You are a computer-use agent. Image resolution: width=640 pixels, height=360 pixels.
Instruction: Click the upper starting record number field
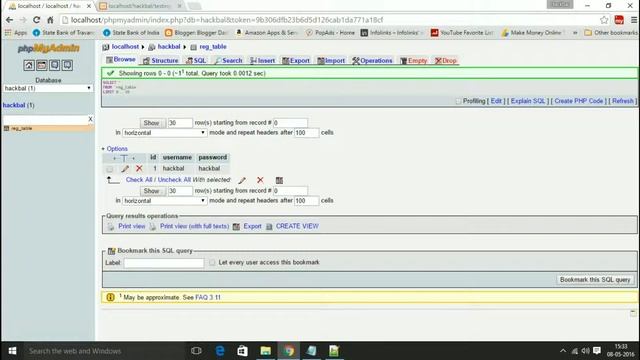coord(290,123)
